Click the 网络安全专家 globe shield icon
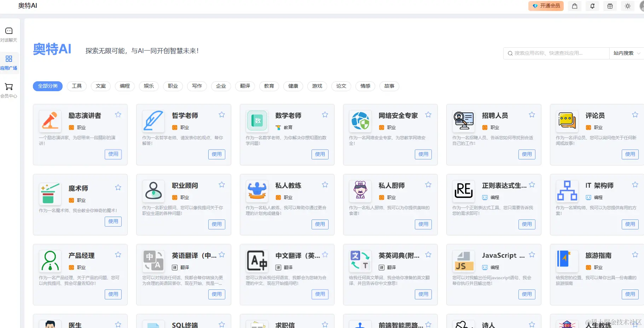The height and width of the screenshot is (328, 644). (x=360, y=121)
